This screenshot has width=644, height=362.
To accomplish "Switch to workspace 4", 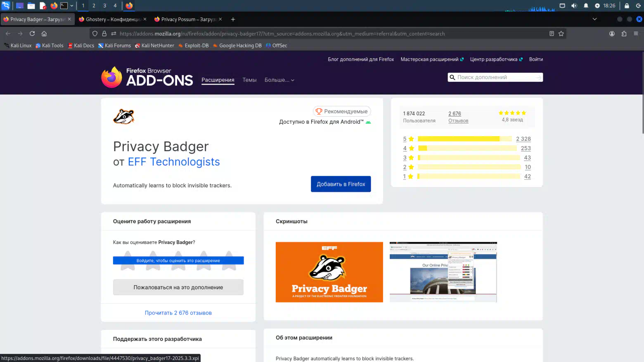I will point(115,6).
